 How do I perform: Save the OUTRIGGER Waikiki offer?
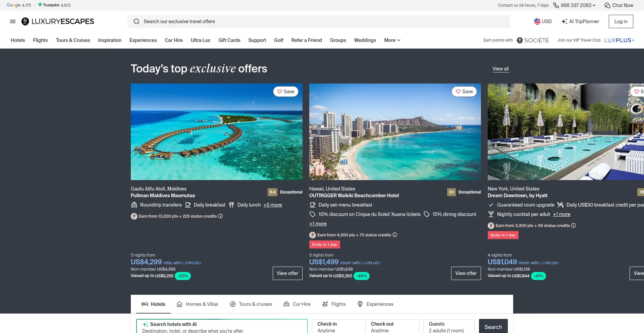[x=464, y=92]
